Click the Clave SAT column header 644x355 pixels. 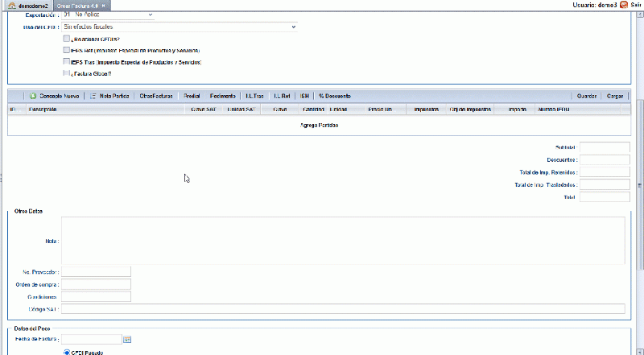click(204, 109)
